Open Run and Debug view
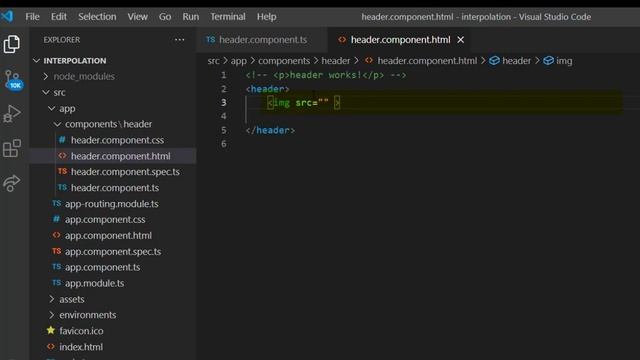Image resolution: width=640 pixels, height=360 pixels. [12, 114]
